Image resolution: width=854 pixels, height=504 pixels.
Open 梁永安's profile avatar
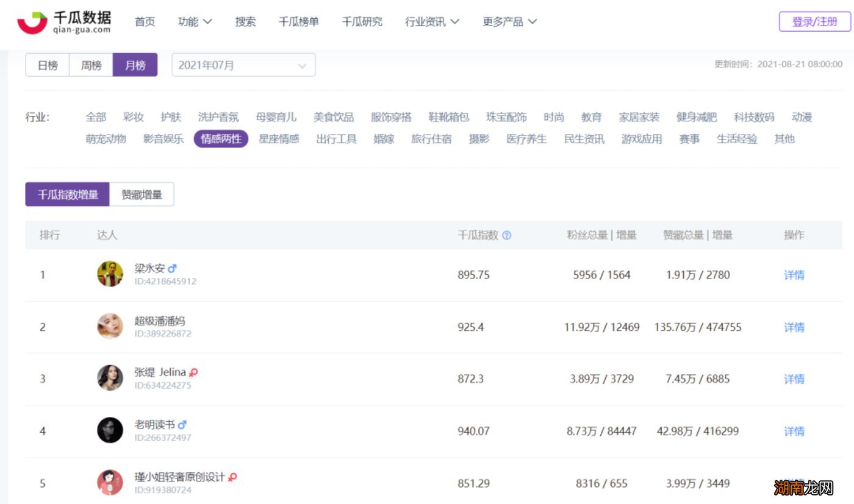point(110,274)
